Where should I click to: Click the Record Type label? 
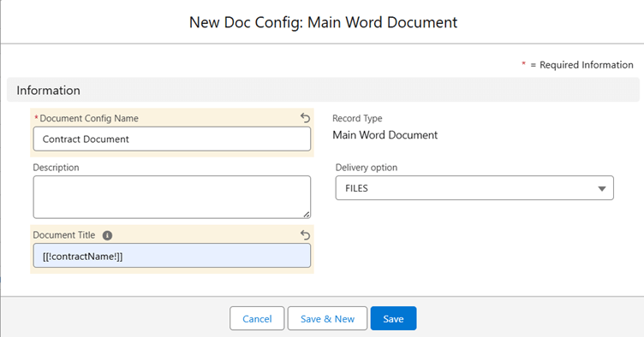pyautogui.click(x=357, y=118)
